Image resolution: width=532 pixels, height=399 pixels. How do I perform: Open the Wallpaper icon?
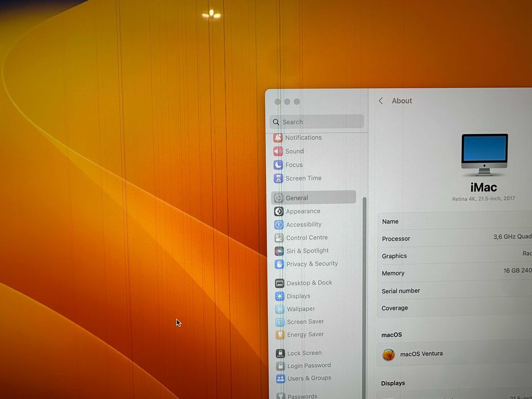pyautogui.click(x=279, y=309)
